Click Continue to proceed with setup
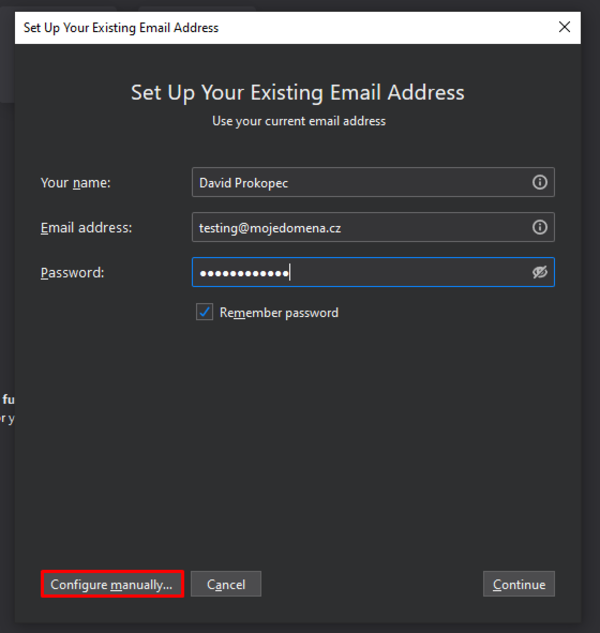The width and height of the screenshot is (600, 633). [x=519, y=584]
